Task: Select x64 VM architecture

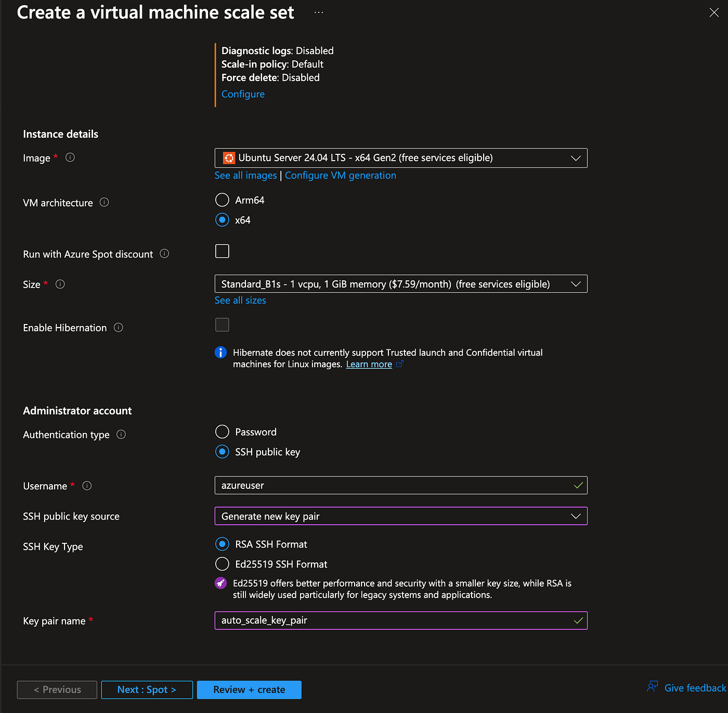Action: (222, 220)
